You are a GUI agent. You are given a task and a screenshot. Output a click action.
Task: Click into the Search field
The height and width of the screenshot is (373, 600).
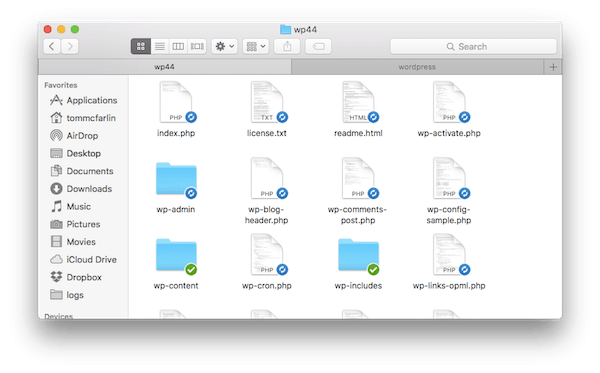pyautogui.click(x=473, y=46)
